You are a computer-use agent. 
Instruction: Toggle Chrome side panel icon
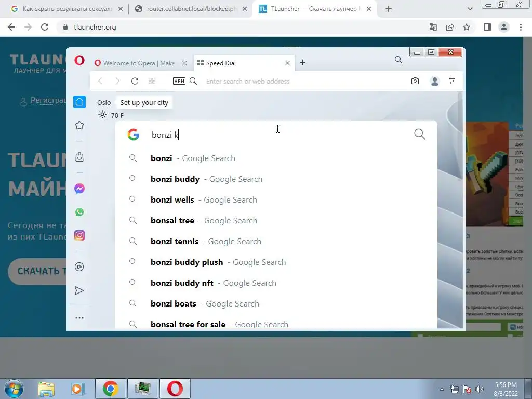pos(487,27)
